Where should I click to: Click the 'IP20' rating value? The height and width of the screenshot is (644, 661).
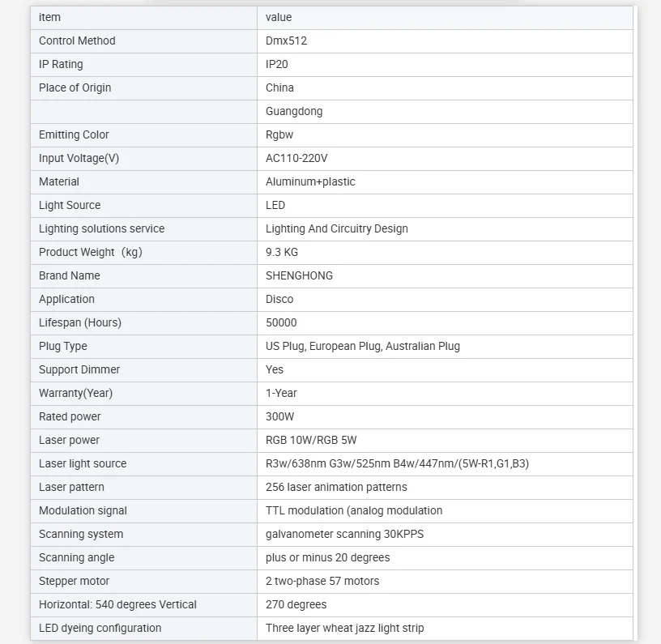point(277,64)
